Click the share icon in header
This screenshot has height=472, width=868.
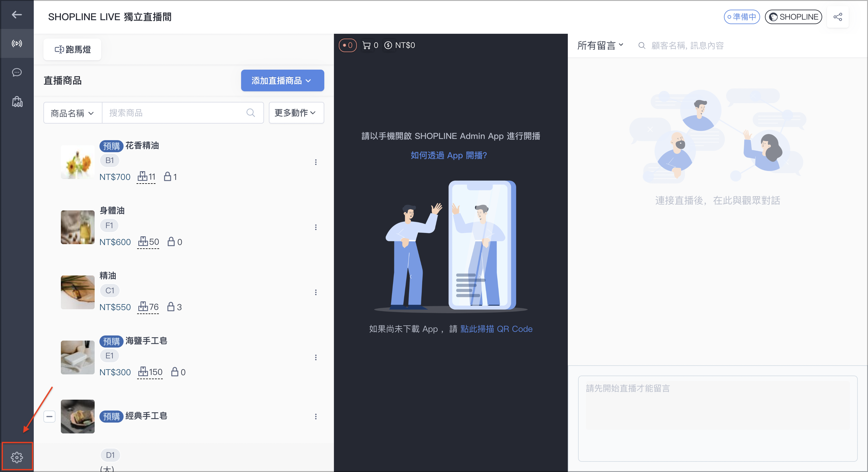click(x=838, y=17)
